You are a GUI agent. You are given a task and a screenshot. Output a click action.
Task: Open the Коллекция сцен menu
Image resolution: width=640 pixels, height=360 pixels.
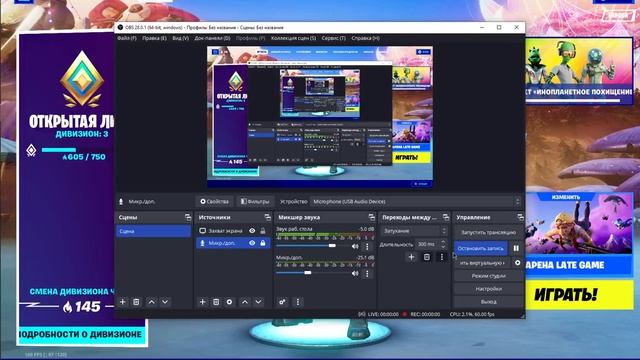(293, 38)
